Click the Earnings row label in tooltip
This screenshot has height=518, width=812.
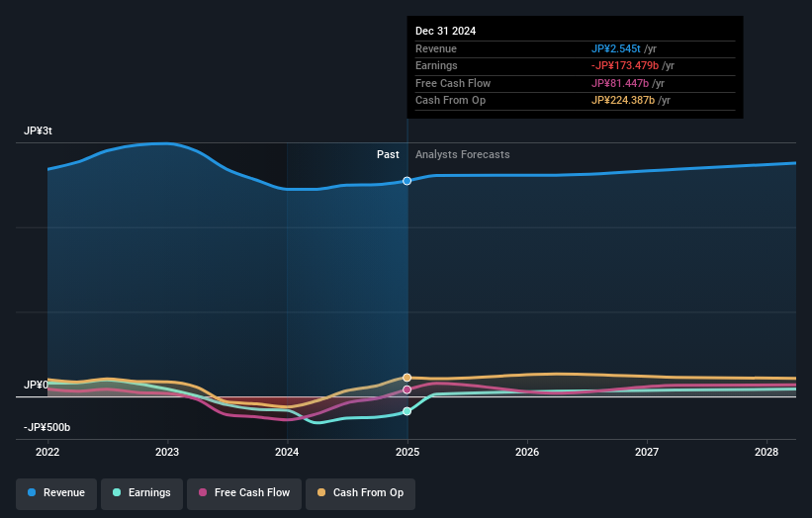tap(436, 65)
